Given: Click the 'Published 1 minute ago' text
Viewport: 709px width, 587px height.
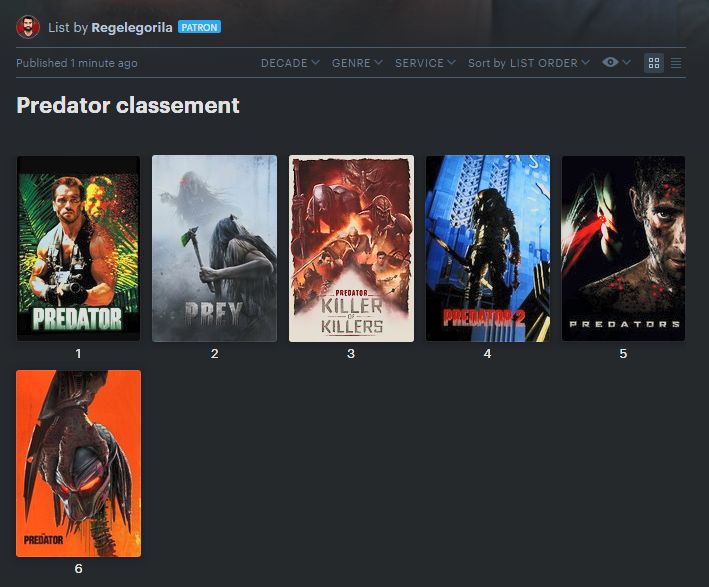Looking at the screenshot, I should [77, 63].
